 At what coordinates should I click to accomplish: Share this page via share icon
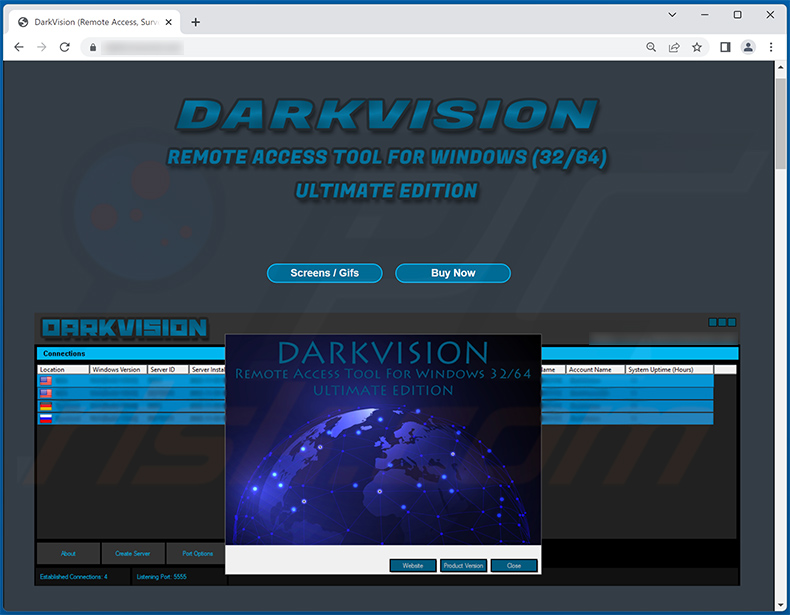674,47
